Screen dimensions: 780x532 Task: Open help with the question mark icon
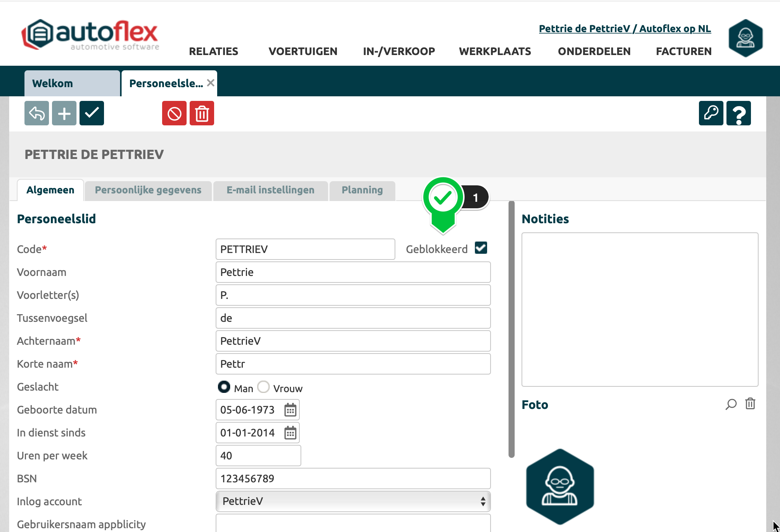pos(738,113)
